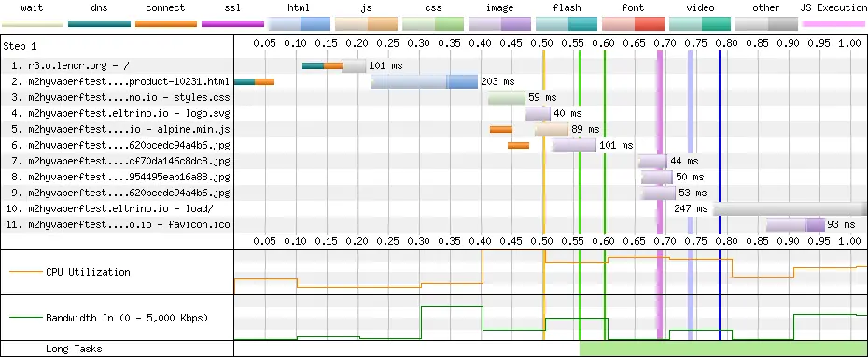Click the Step_1 header label
The height and width of the screenshot is (357, 868).
tap(20, 46)
